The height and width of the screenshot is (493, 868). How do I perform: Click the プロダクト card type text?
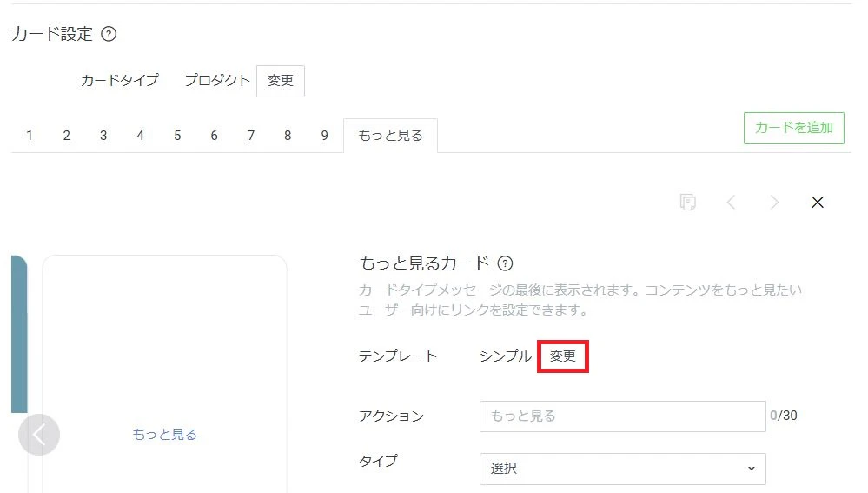coord(217,81)
